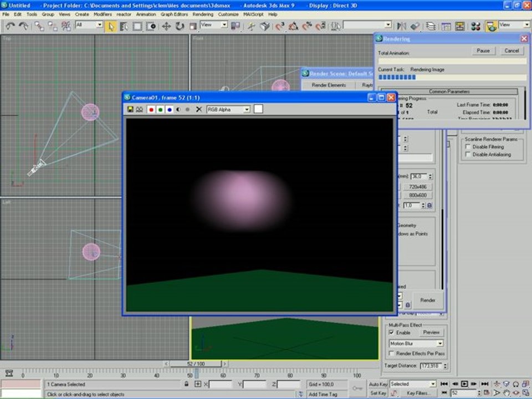
Task: Clear the rendered frame with the X icon
Action: point(199,110)
